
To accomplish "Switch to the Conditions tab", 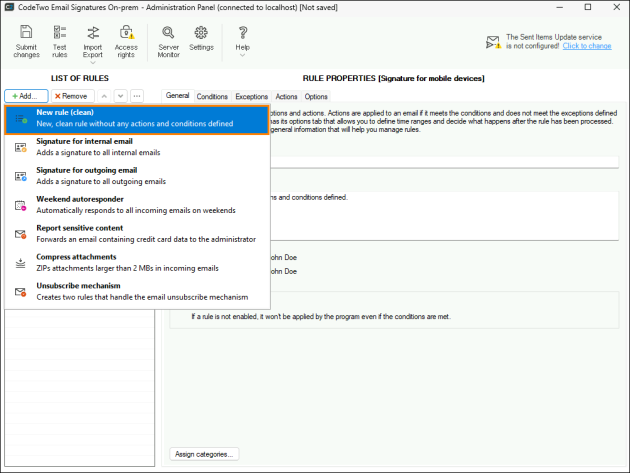I will pos(212,96).
